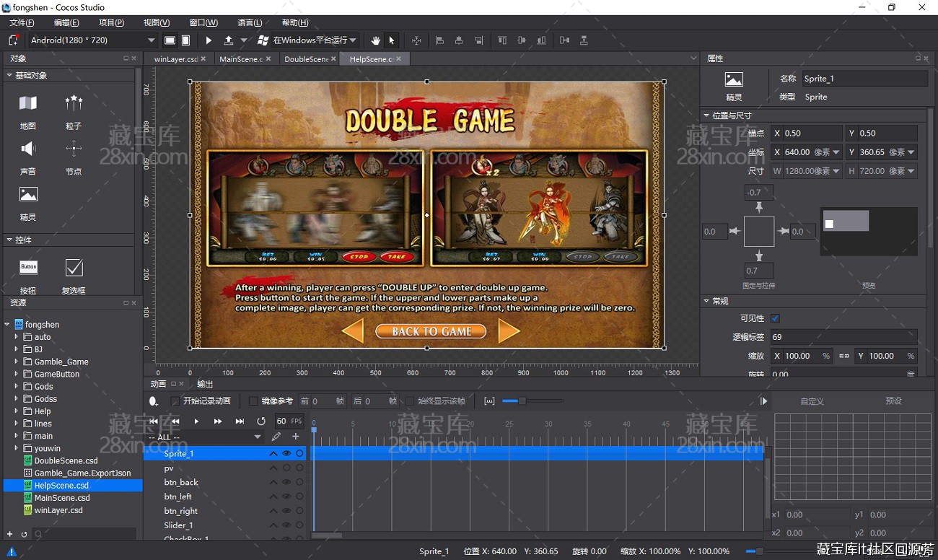This screenshot has height=560, width=938.
Task: Click the 逻辑标签 field showing 69
Action: [843, 337]
